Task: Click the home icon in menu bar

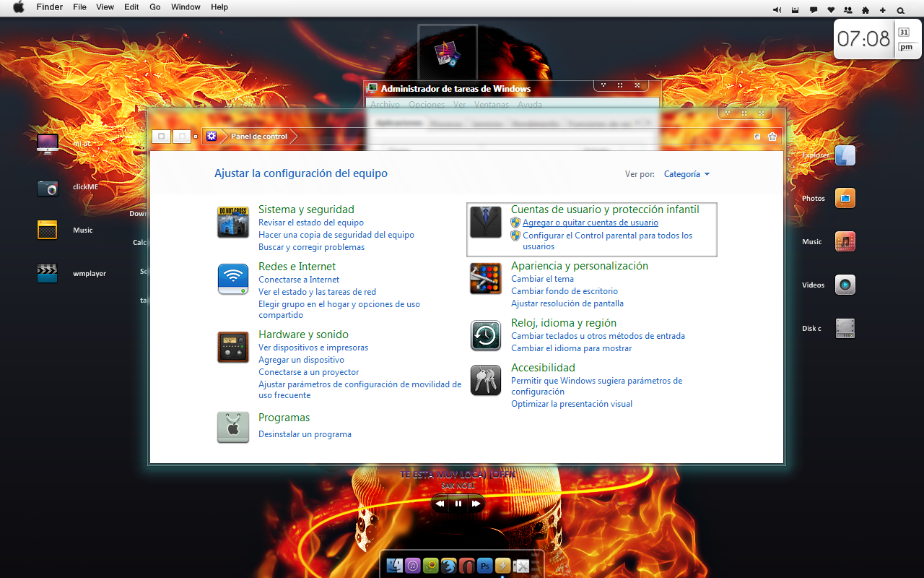Action: coord(865,10)
